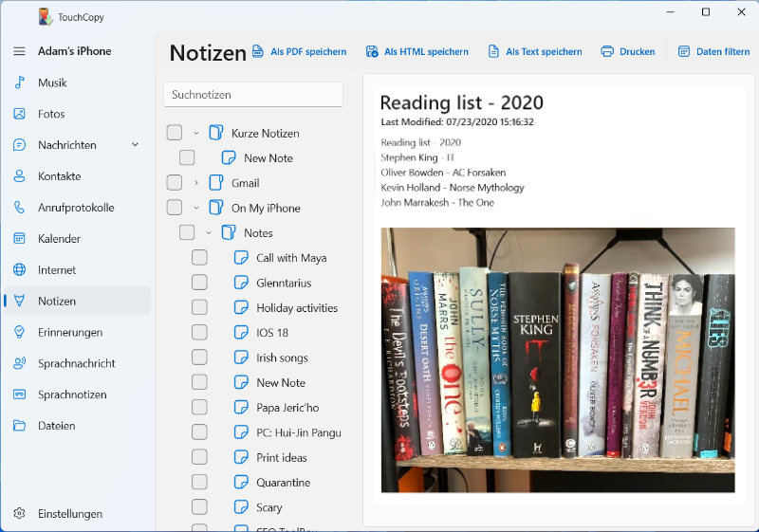Open the PC: Hui-Jin Pangu note
Screen dimensions: 759x532
pyautogui.click(x=299, y=432)
